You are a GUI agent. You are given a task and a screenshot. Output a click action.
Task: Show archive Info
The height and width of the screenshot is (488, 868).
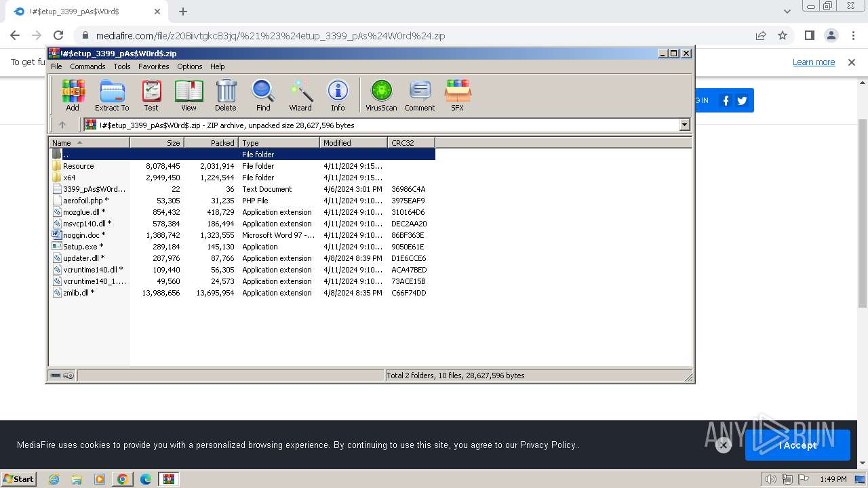(338, 96)
